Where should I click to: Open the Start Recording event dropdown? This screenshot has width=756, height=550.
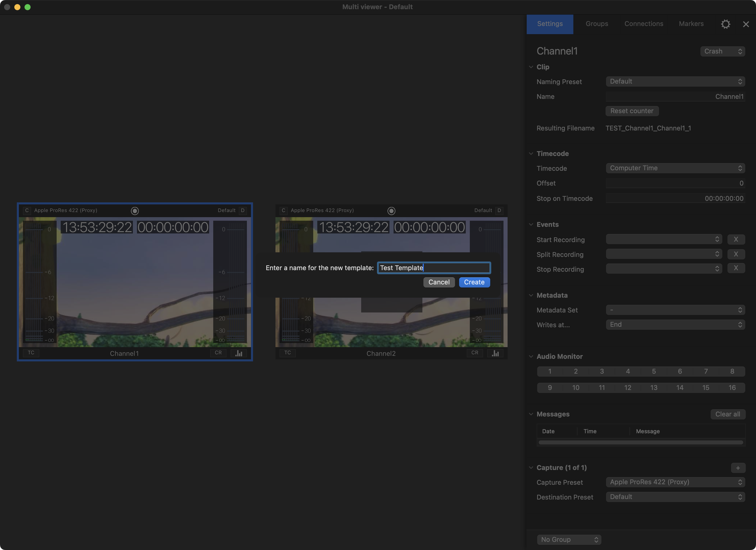(x=664, y=240)
